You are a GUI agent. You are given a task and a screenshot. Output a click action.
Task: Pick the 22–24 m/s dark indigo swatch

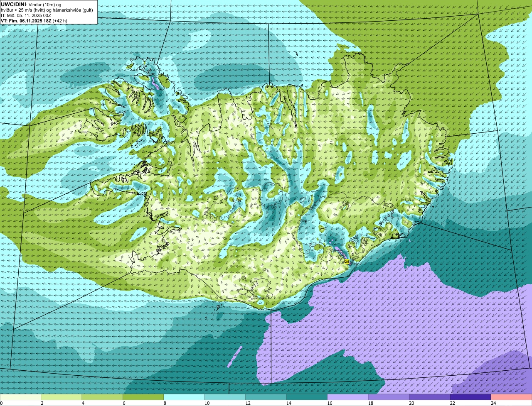click(470, 397)
